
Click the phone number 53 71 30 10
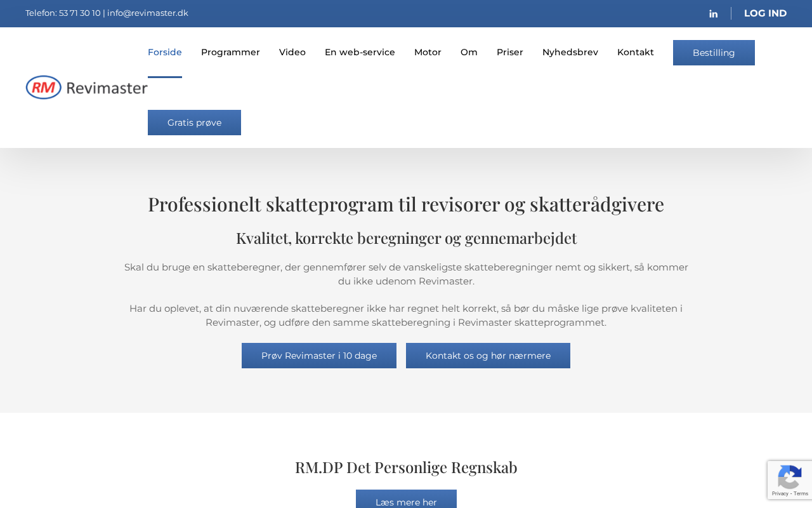80,13
